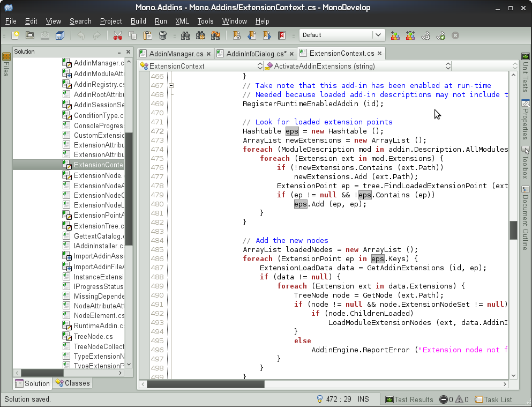Click the Cut scissors icon
Screen dimensions: 532x407
click(118, 35)
